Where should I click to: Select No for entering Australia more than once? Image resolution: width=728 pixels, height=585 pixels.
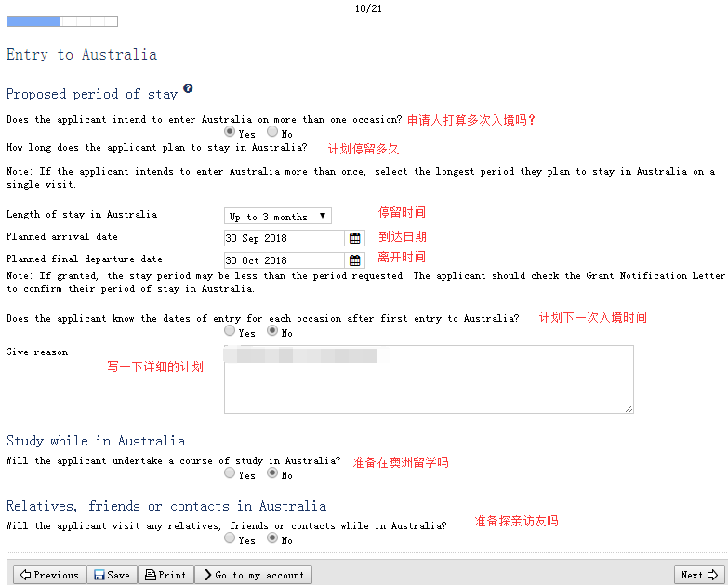272,133
